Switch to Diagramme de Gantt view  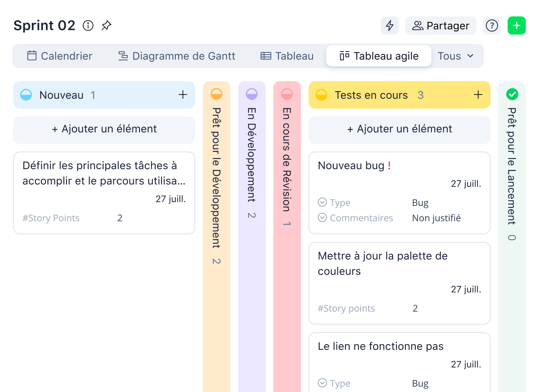click(x=176, y=56)
